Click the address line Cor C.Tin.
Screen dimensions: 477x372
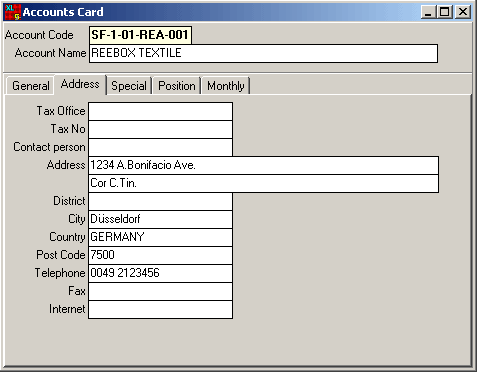click(263, 183)
